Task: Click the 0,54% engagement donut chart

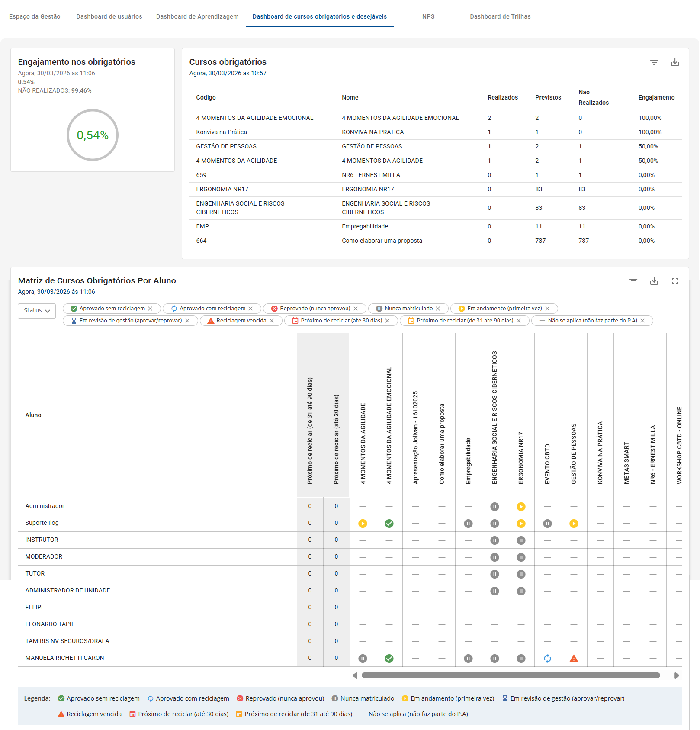Action: click(x=92, y=135)
